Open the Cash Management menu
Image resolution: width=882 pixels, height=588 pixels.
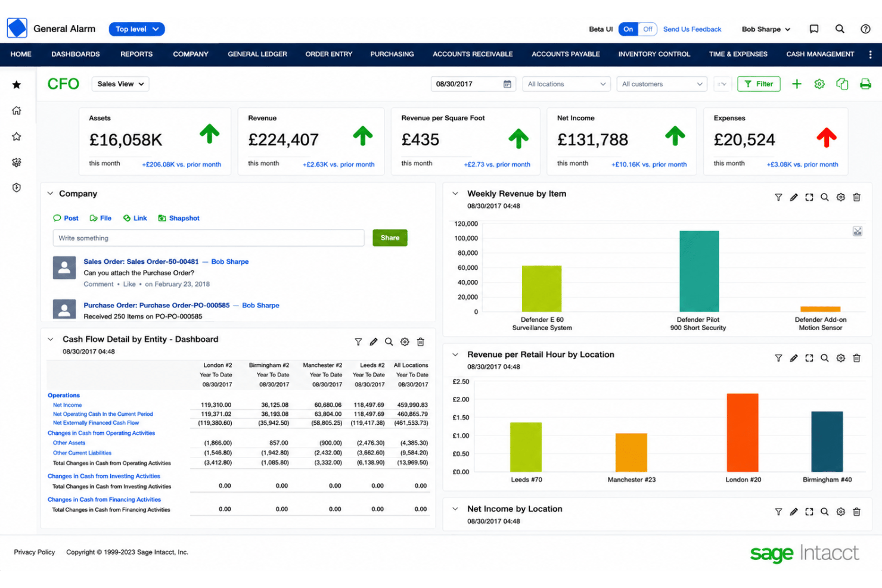click(x=820, y=54)
